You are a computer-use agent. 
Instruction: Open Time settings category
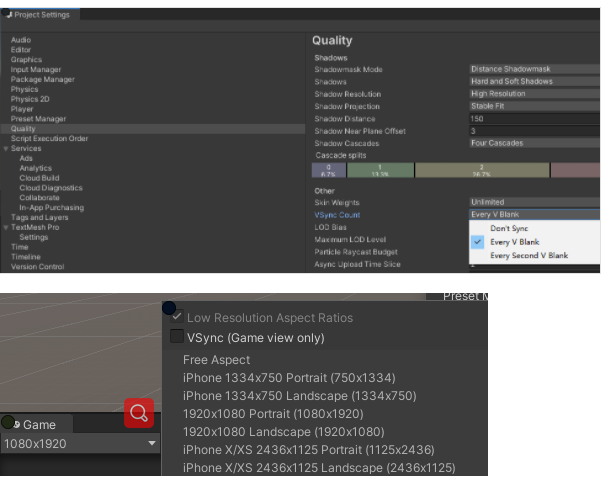(x=20, y=247)
